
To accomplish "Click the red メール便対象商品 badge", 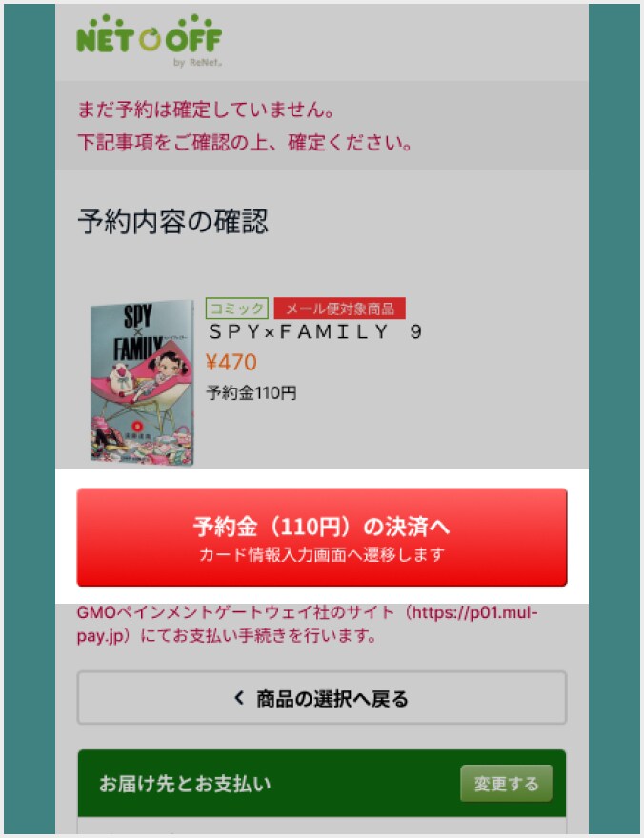I will tap(340, 309).
